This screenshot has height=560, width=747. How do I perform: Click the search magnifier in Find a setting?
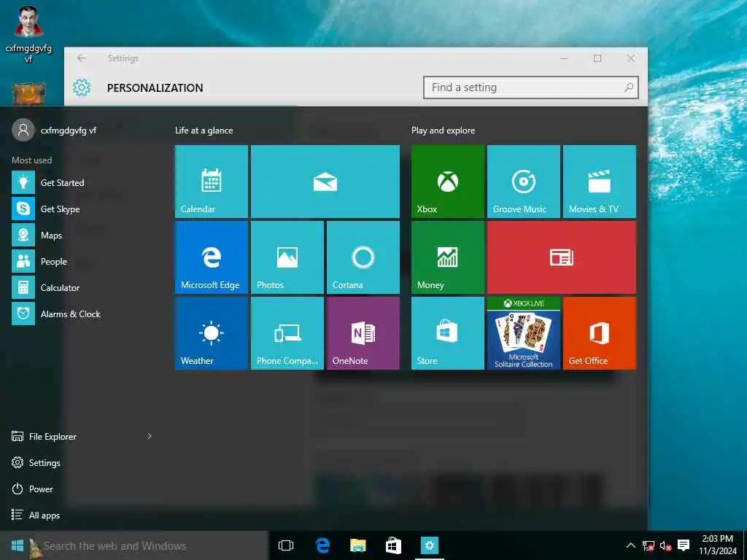click(x=628, y=87)
